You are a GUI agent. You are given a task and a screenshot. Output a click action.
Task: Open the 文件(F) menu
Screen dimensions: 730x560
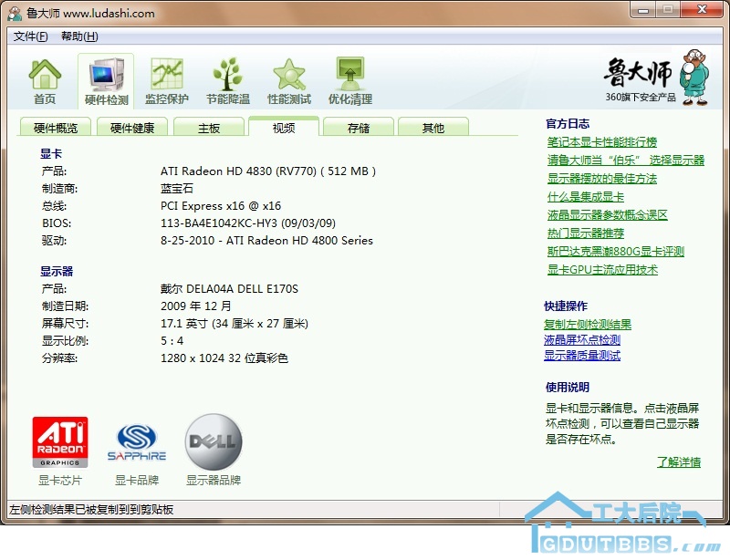pos(30,36)
